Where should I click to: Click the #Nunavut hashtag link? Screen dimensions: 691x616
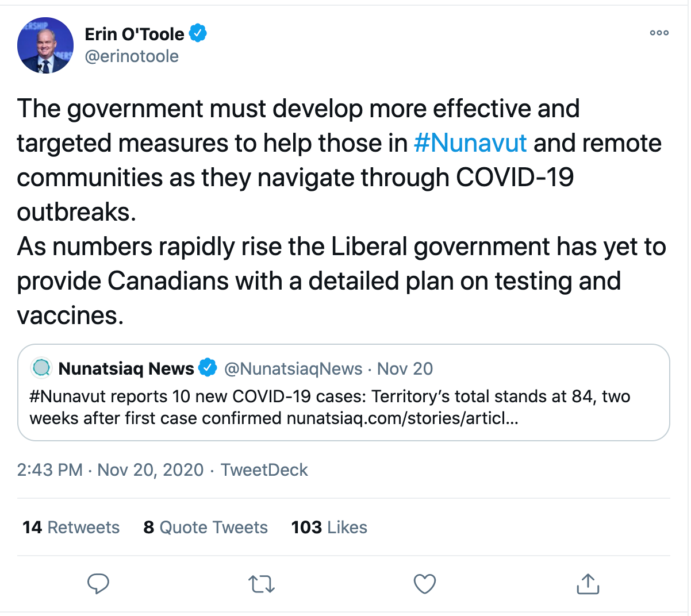tap(470, 143)
